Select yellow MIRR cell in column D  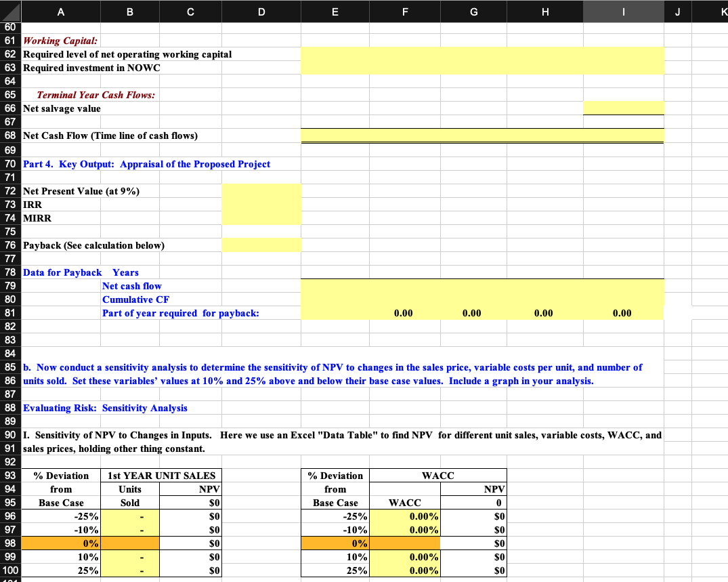pos(261,218)
